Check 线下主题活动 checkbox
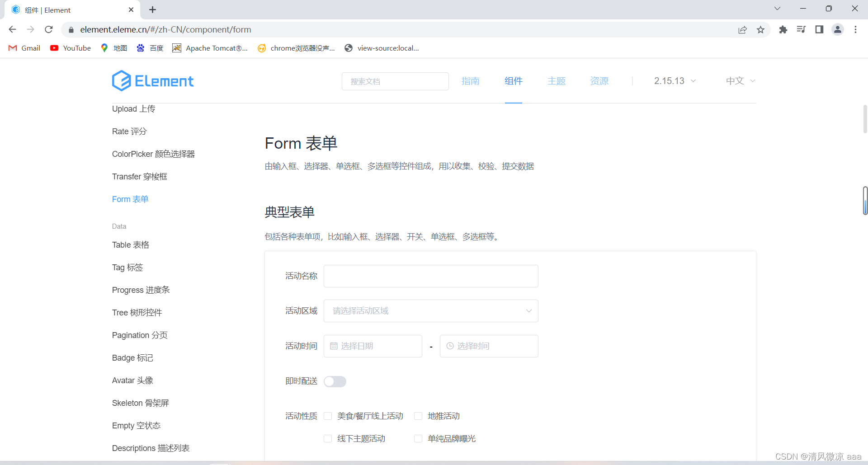Viewport: 868px width, 465px height. (328, 438)
